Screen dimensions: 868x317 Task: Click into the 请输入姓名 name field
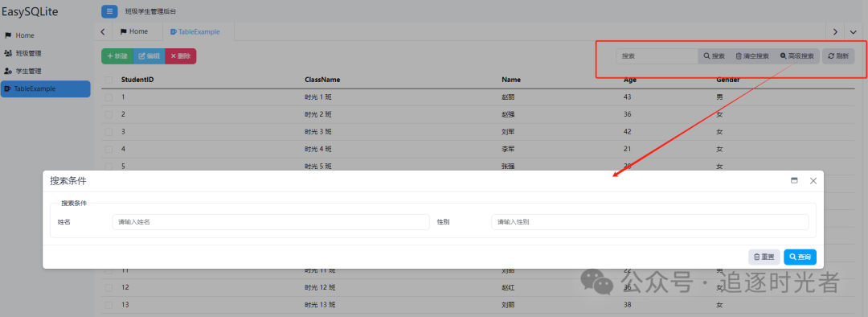(x=271, y=222)
